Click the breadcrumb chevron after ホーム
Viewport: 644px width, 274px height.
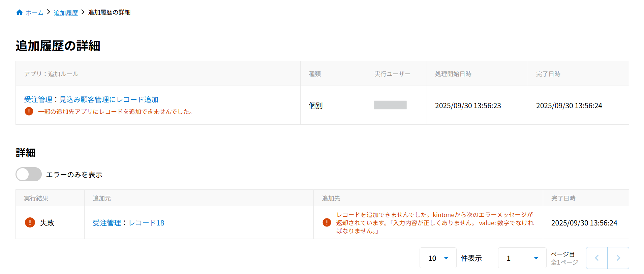[x=49, y=12]
